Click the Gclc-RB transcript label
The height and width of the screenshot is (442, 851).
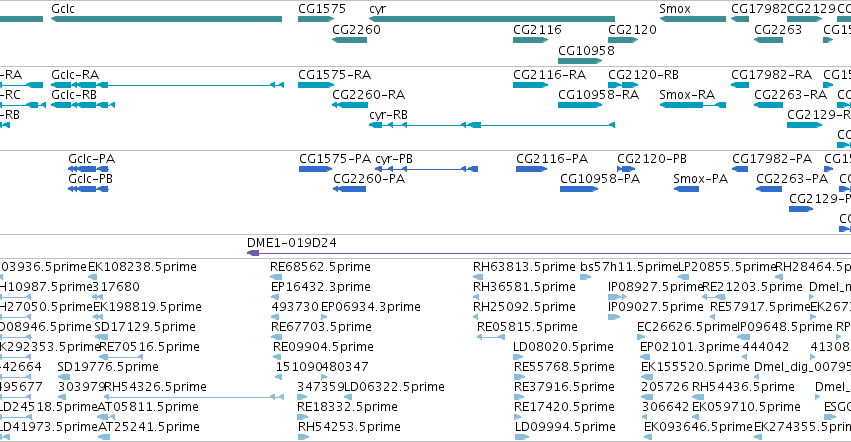(74, 94)
